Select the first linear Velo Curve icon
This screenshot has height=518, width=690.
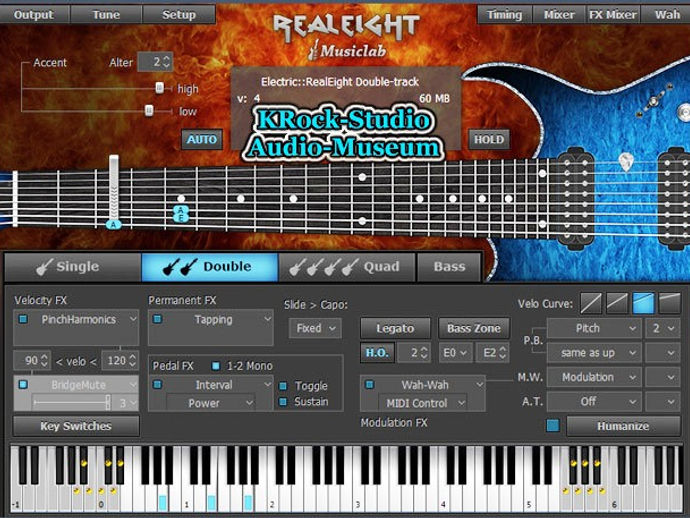pyautogui.click(x=591, y=303)
